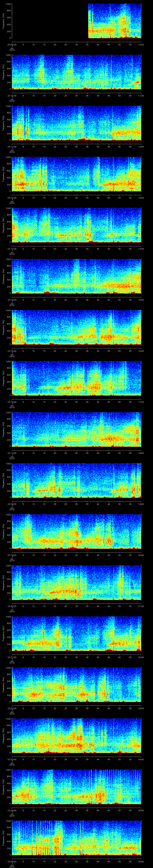Click the 14:00 end time label

click(141, 249)
